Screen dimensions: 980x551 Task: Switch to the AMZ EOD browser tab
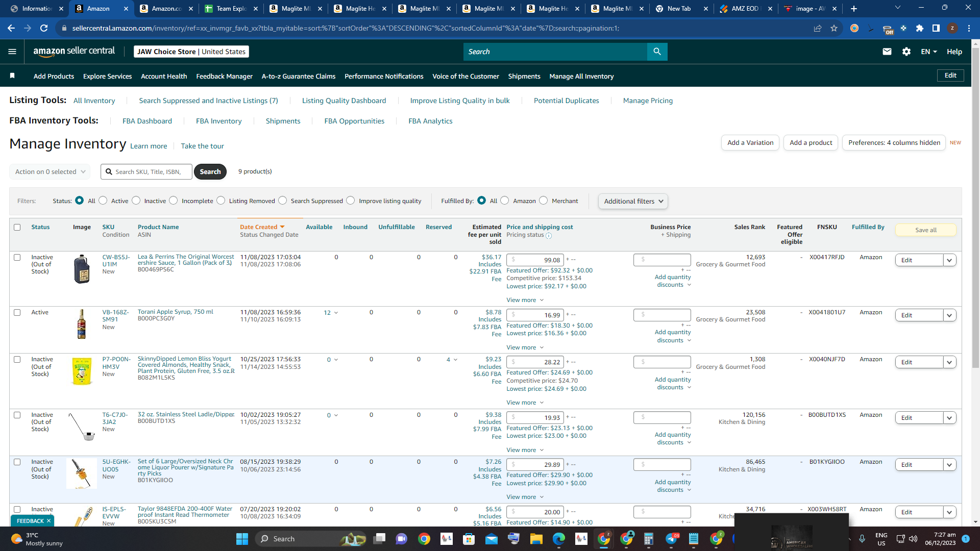[746, 9]
